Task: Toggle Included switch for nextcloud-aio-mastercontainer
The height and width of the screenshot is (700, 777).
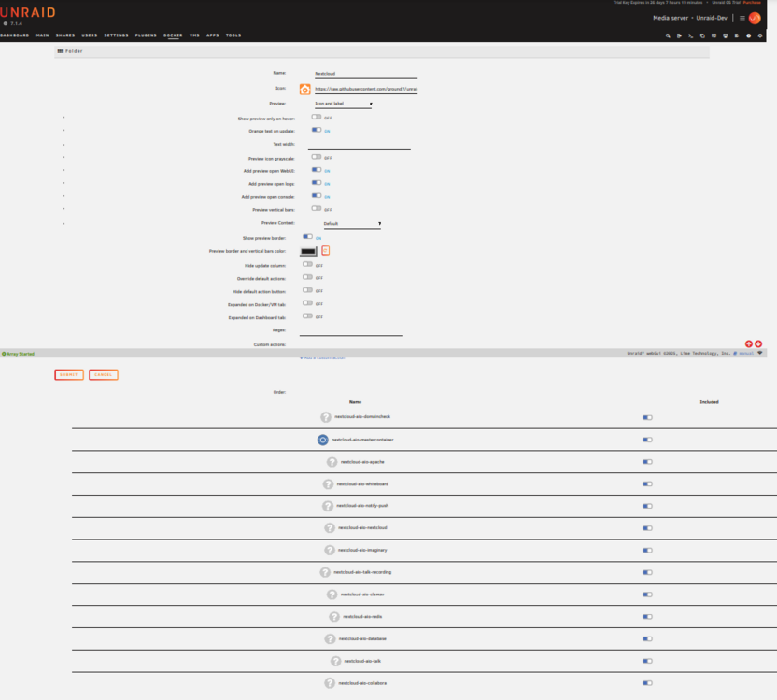Action: click(647, 440)
